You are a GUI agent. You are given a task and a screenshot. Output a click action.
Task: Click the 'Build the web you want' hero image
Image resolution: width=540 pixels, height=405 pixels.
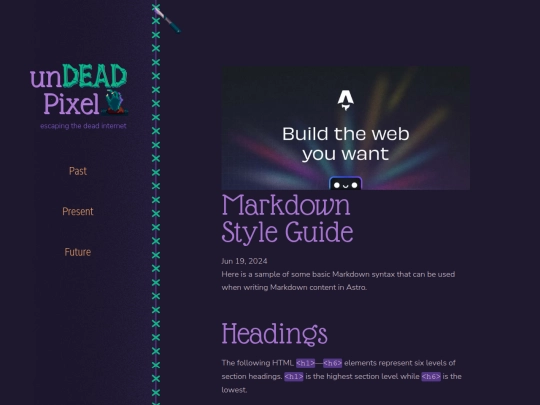pos(345,128)
